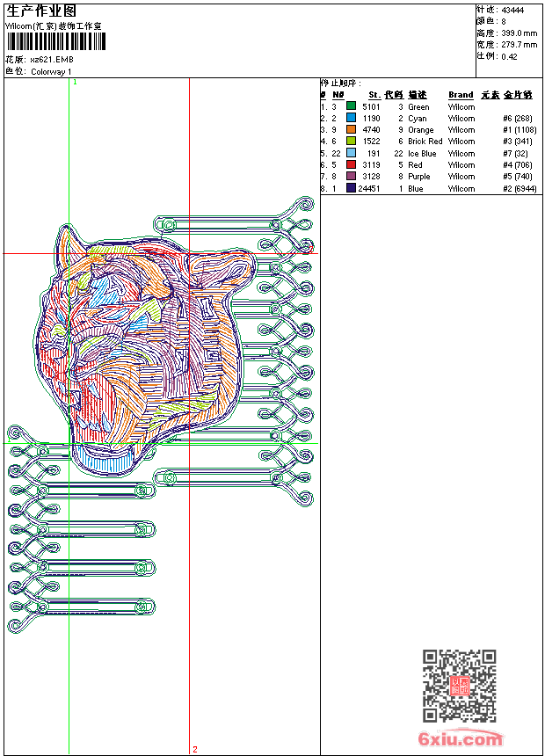This screenshot has height=756, width=545.
Task: Click the barcode under the title
Action: [54, 42]
